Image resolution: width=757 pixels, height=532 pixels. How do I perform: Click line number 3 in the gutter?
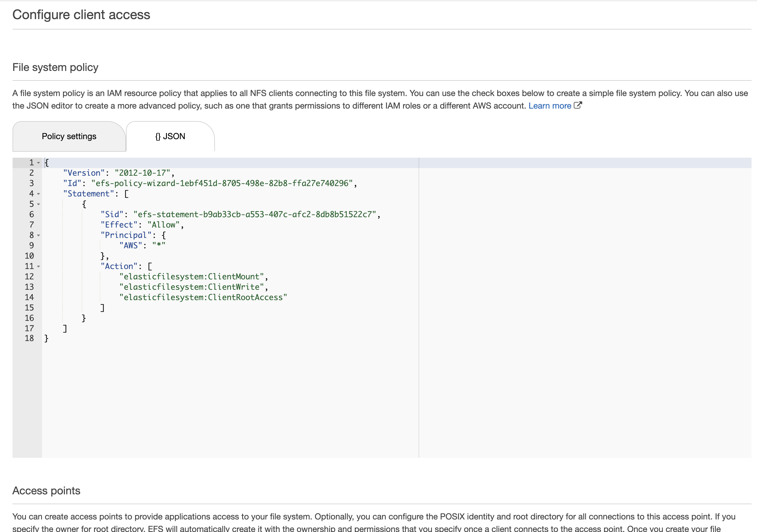coord(31,183)
